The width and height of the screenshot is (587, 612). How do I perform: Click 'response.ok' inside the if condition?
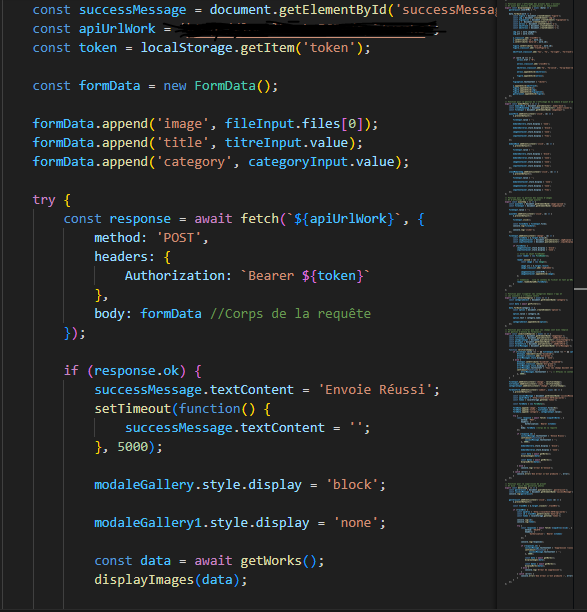coord(136,371)
